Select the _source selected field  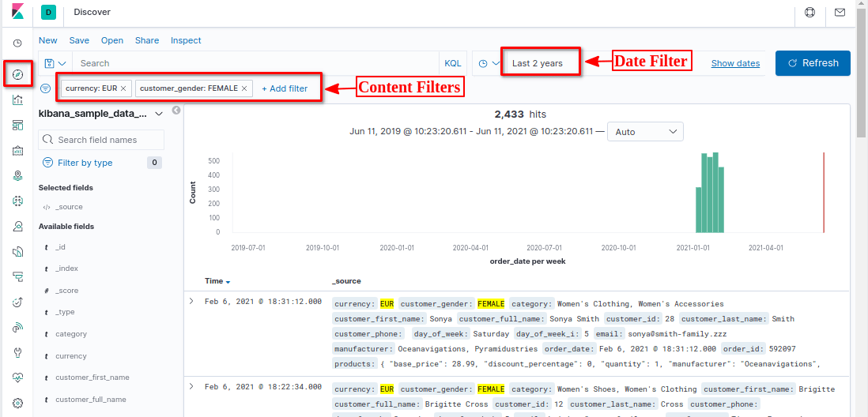pyautogui.click(x=69, y=207)
